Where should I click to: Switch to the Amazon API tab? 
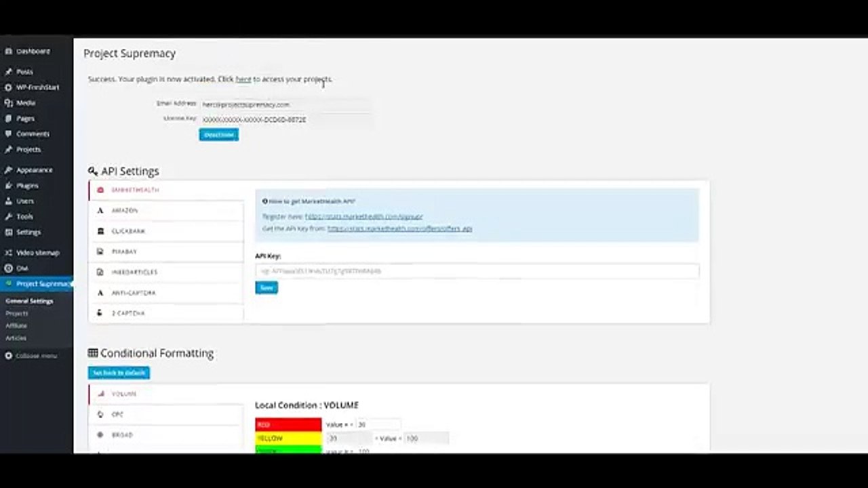[x=165, y=211]
